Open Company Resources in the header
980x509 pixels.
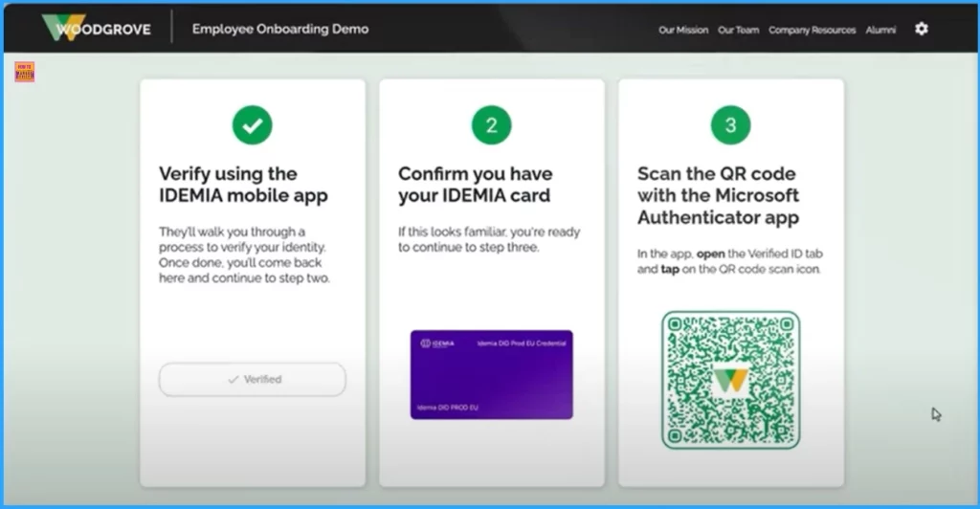812,30
